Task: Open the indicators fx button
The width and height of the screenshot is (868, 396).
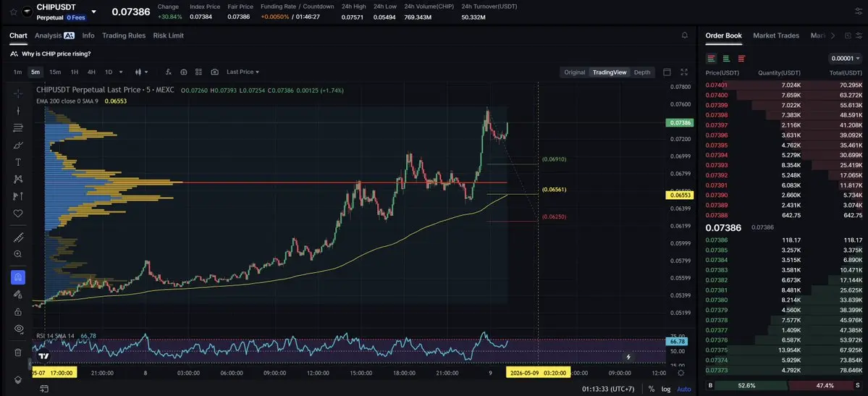Action: (168, 72)
